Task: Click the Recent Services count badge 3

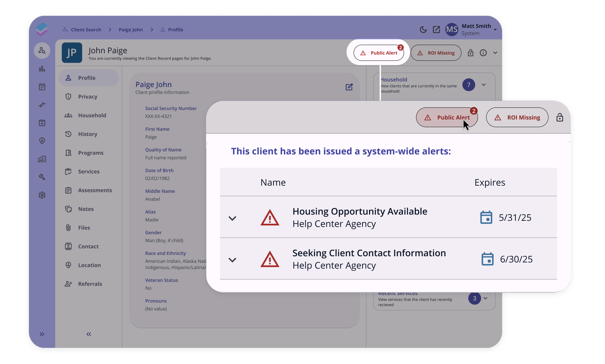Action: click(x=475, y=298)
